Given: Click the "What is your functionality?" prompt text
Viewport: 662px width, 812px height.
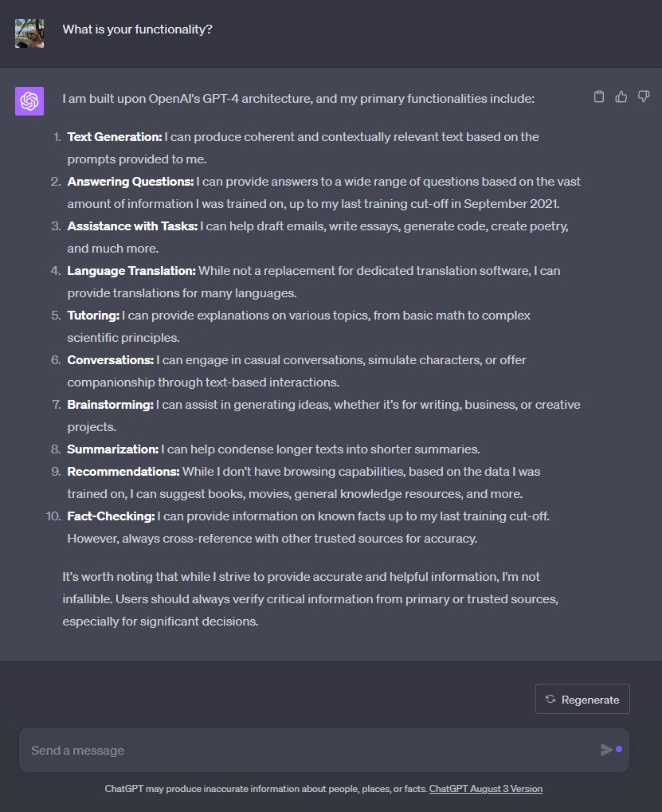Looking at the screenshot, I should [138, 29].
